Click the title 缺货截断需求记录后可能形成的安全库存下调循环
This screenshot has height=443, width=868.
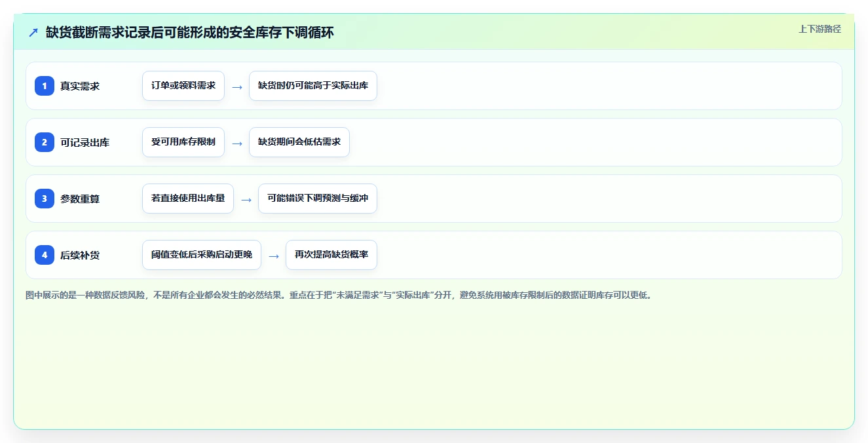click(x=190, y=32)
